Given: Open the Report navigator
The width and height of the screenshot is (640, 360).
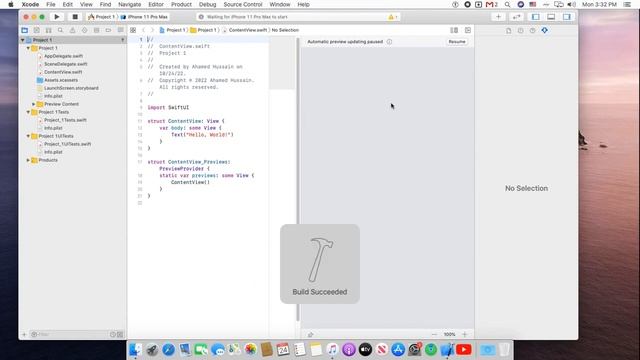Looking at the screenshot, I should point(120,30).
